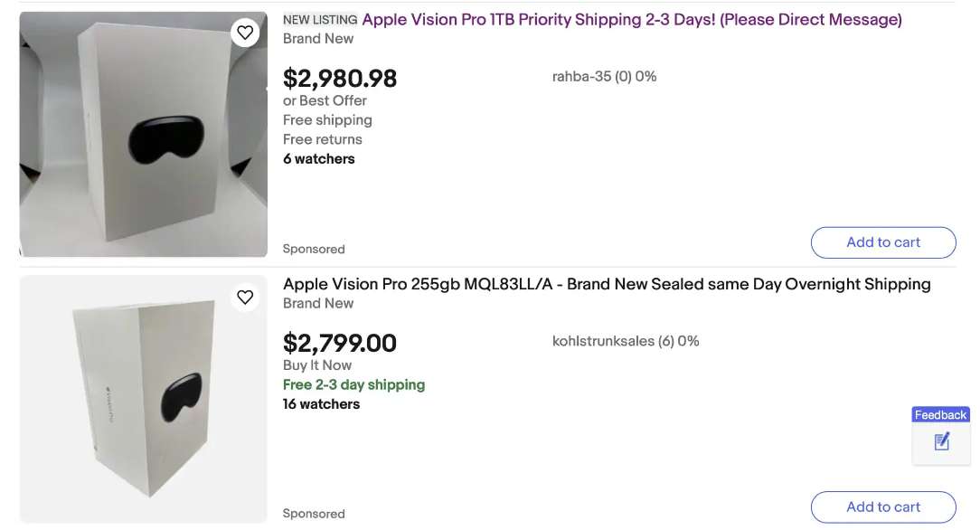Click the heart icon on the Vision Pro 1TB listing
Image resolution: width=980 pixels, height=530 pixels.
pyautogui.click(x=244, y=32)
